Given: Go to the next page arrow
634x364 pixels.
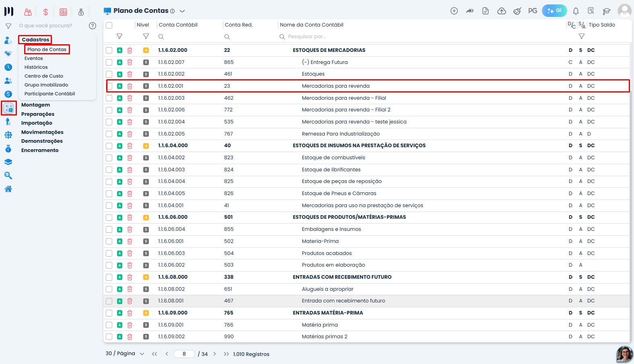Looking at the screenshot, I should click(x=215, y=354).
